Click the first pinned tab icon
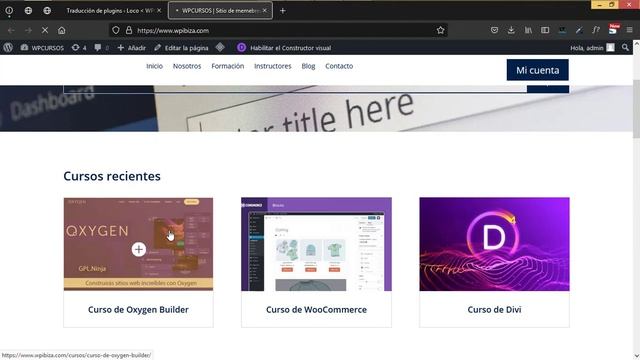640x360 pixels. (x=9, y=11)
